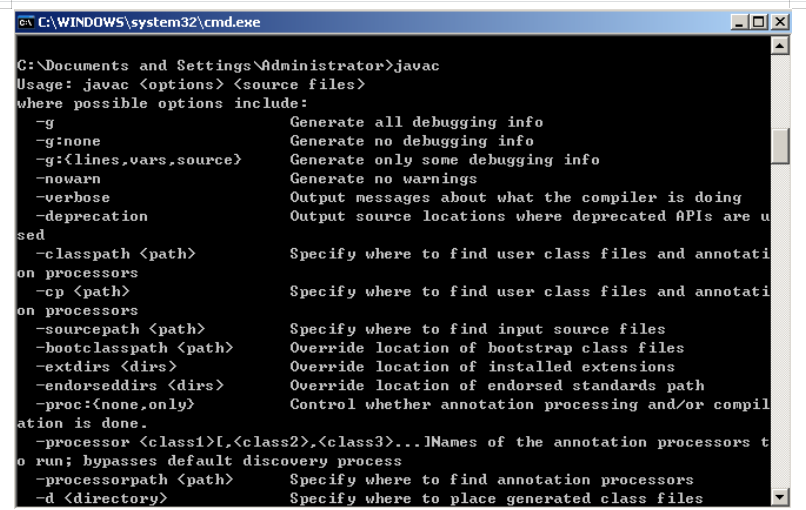Click 'Generate all debugging info' text

(416, 122)
